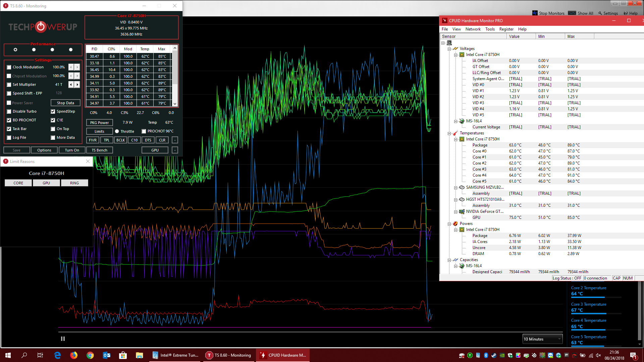The image size is (644, 362).
Task: Click Stop Data button
Action: [65, 103]
